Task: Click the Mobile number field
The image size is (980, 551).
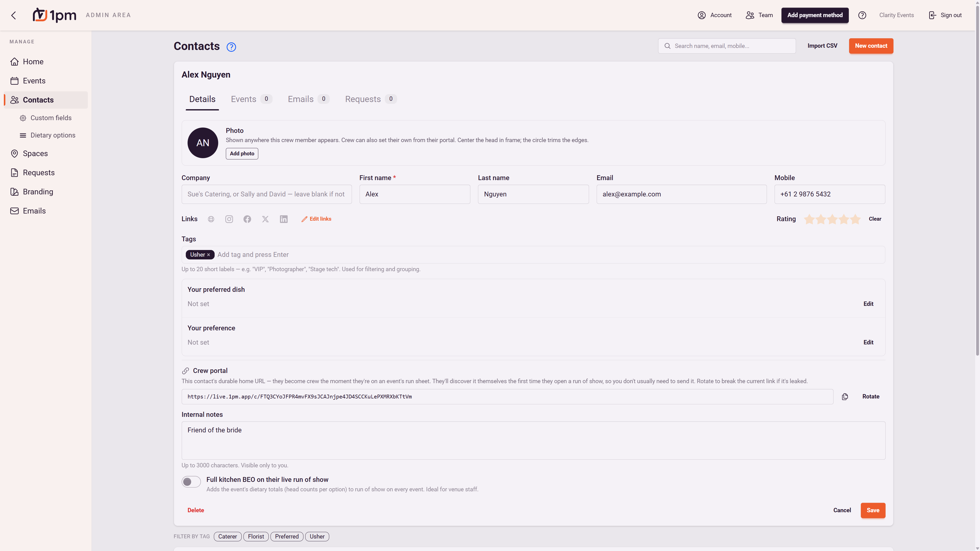Action: [830, 194]
